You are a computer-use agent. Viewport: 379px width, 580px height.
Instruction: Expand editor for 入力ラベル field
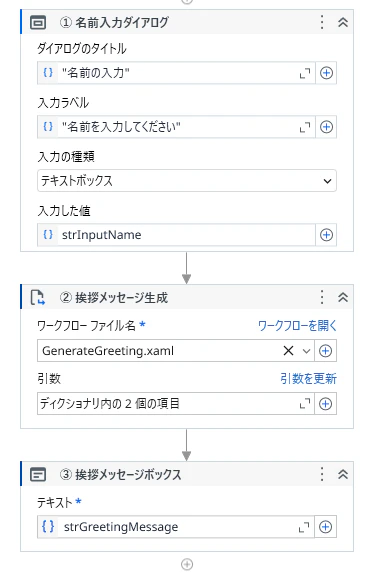tap(305, 128)
